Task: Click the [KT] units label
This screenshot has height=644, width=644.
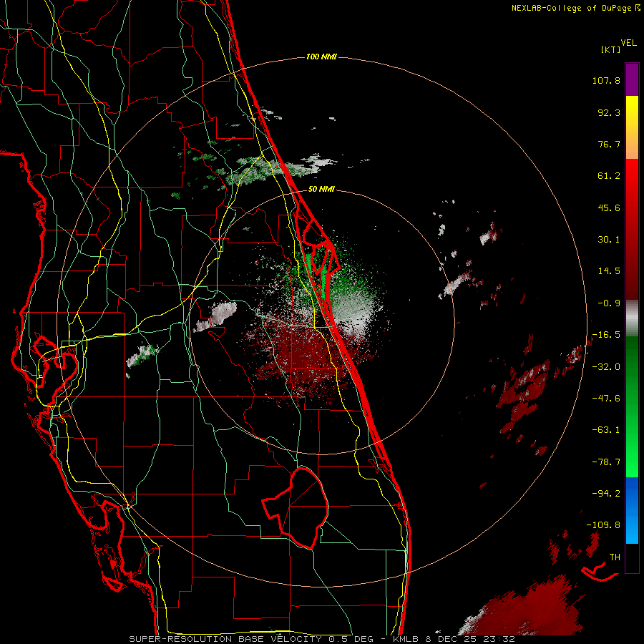Action: (610, 49)
